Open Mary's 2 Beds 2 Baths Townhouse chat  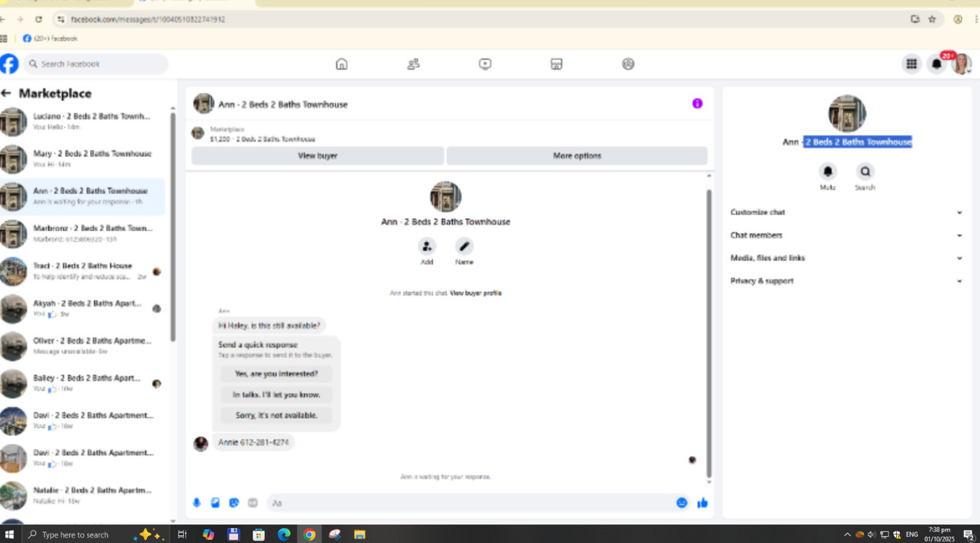[x=82, y=159]
